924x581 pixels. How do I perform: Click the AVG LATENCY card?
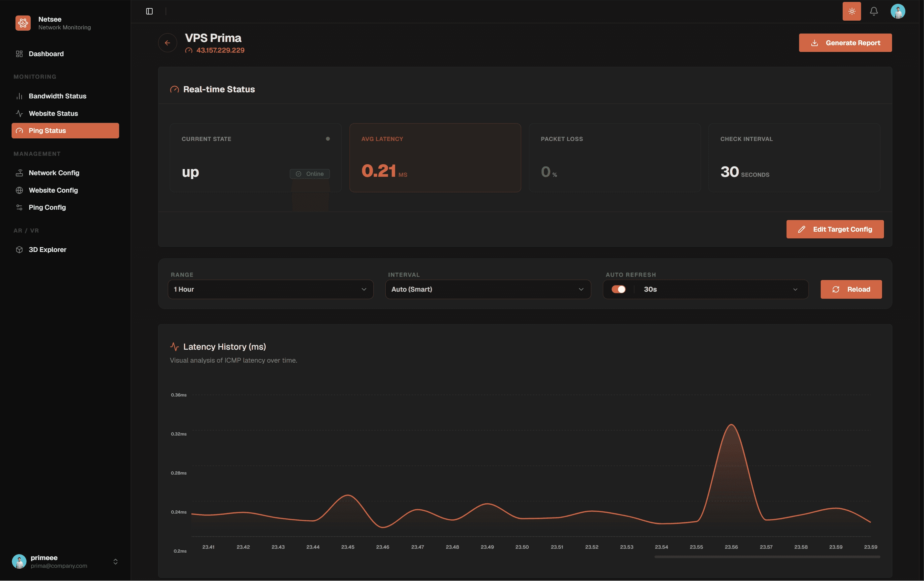(435, 158)
